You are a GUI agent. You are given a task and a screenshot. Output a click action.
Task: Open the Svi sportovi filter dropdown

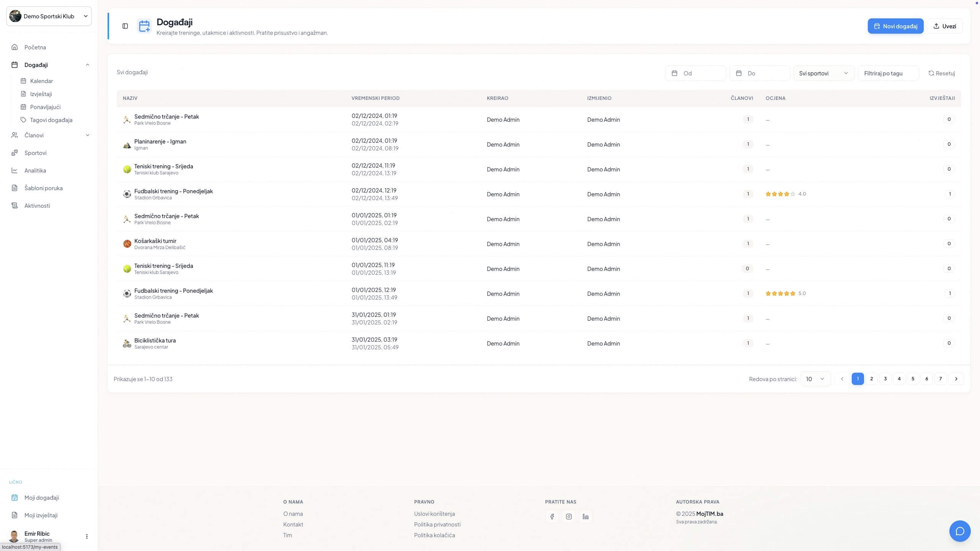[x=824, y=73]
